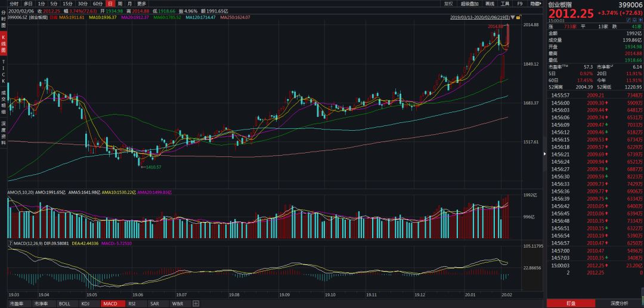Viewport: 644px width, 308px height.
Task: Select K线图 in left sidebar
Action: [4, 44]
